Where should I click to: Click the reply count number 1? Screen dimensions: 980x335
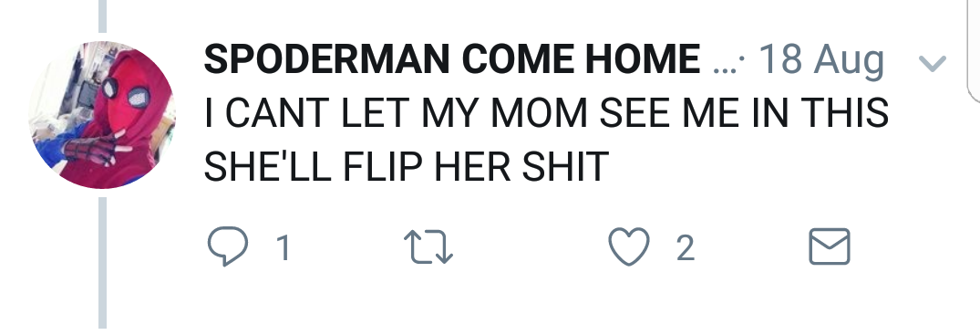tap(284, 247)
